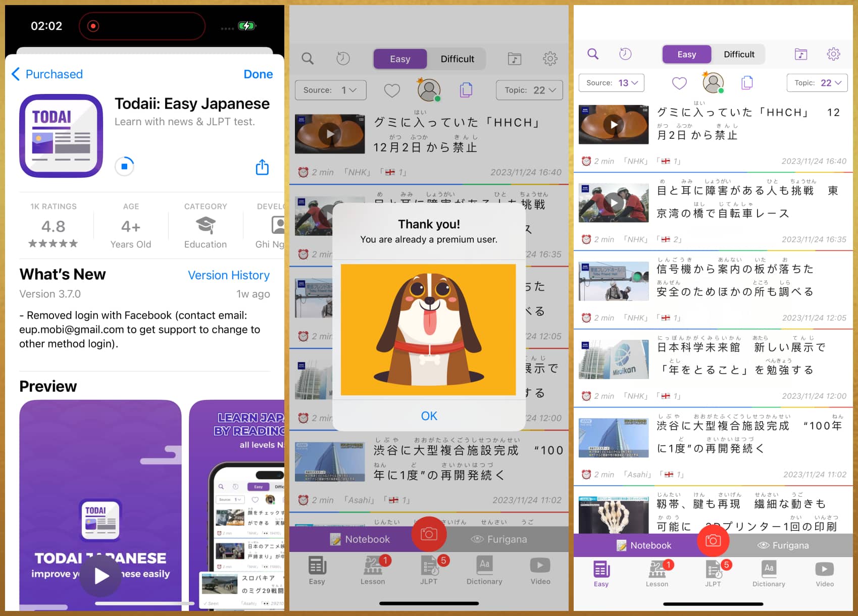This screenshot has height=616, width=858.
Task: Tap battery charging indicator in status bar
Action: coord(247,26)
